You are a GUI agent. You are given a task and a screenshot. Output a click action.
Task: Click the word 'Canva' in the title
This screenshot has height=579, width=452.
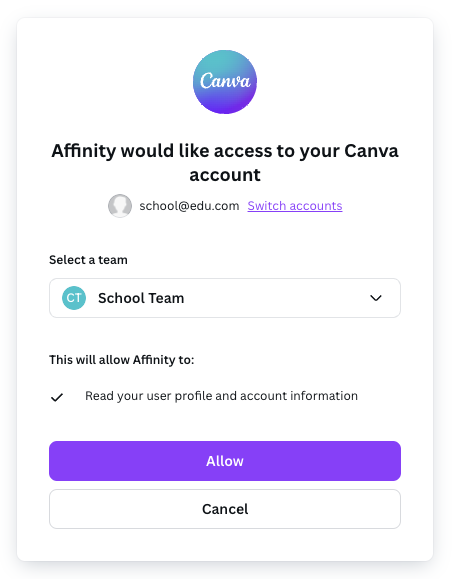(x=371, y=151)
